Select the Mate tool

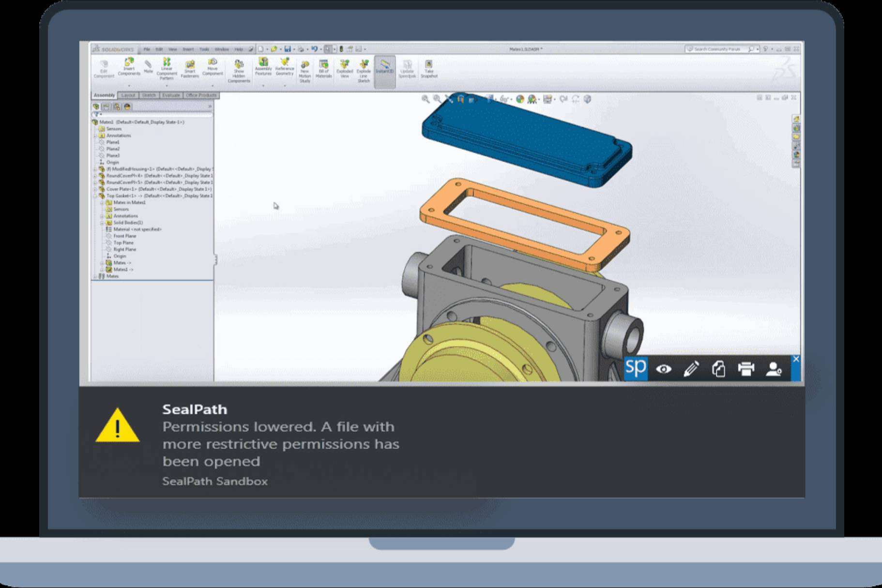point(148,67)
